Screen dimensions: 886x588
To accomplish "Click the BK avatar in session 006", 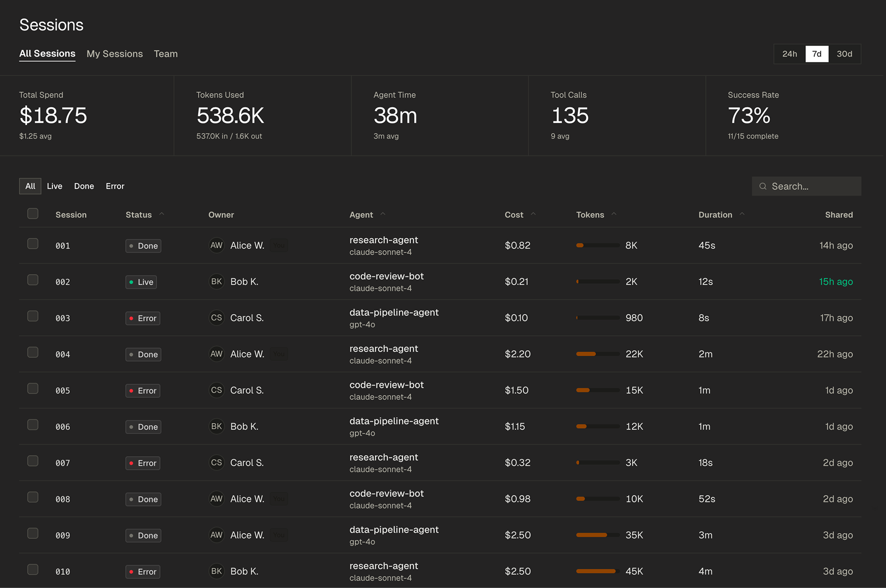I will [x=216, y=426].
